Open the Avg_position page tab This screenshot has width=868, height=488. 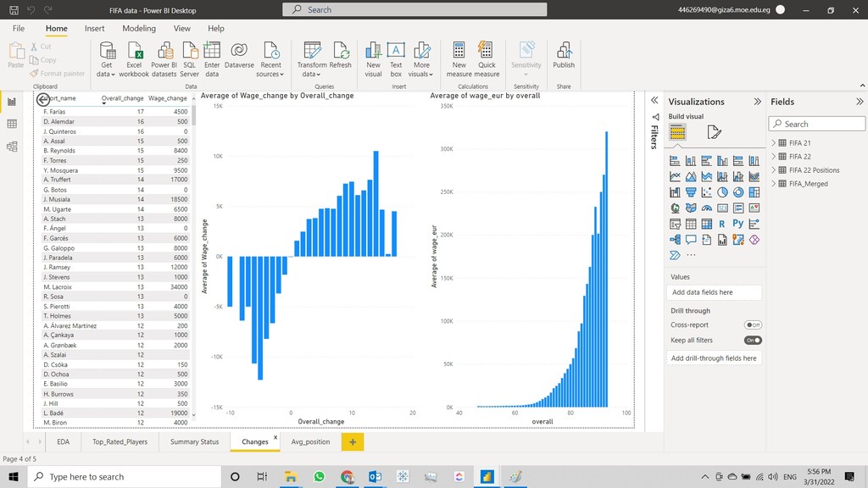pos(310,441)
